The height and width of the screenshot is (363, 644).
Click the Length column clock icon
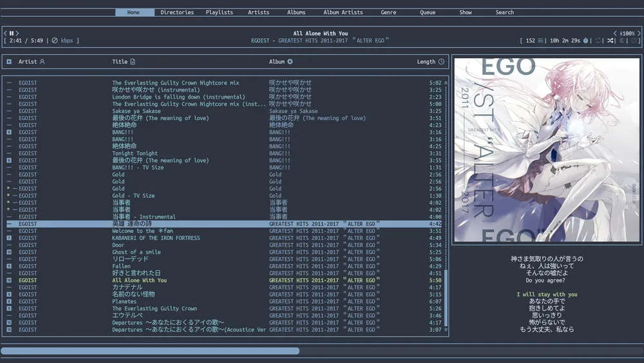point(441,62)
